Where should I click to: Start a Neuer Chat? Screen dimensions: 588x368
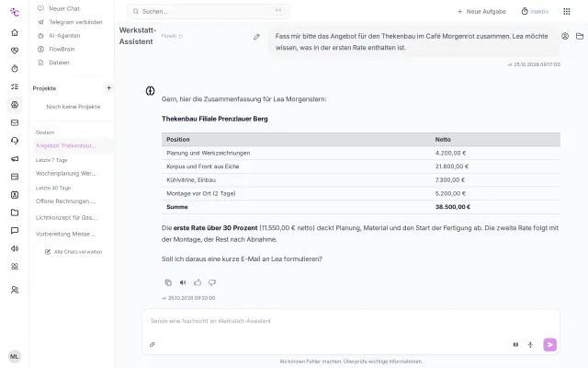59,8
